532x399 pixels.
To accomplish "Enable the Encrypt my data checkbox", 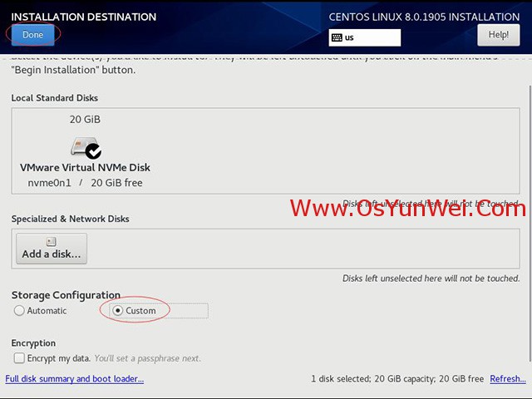I will [x=19, y=358].
